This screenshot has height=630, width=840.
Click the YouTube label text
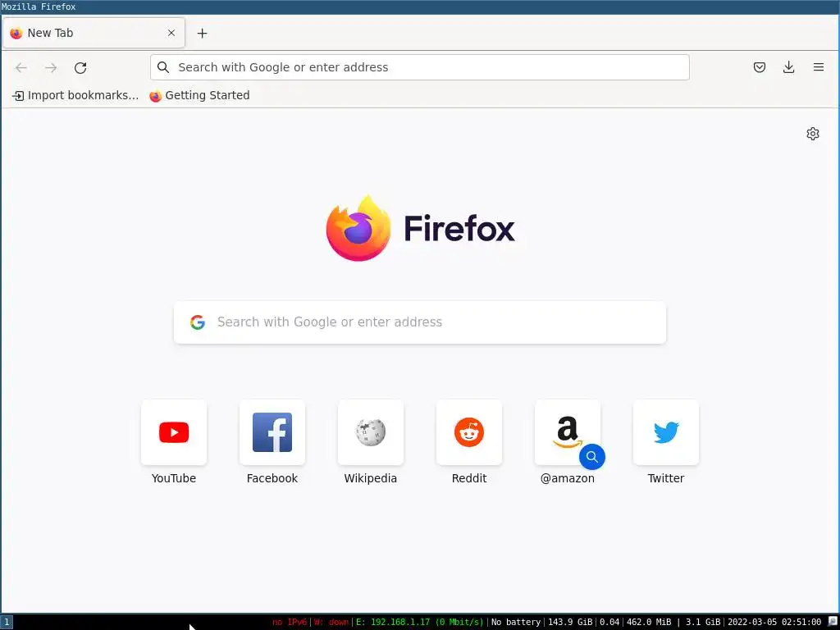(174, 478)
